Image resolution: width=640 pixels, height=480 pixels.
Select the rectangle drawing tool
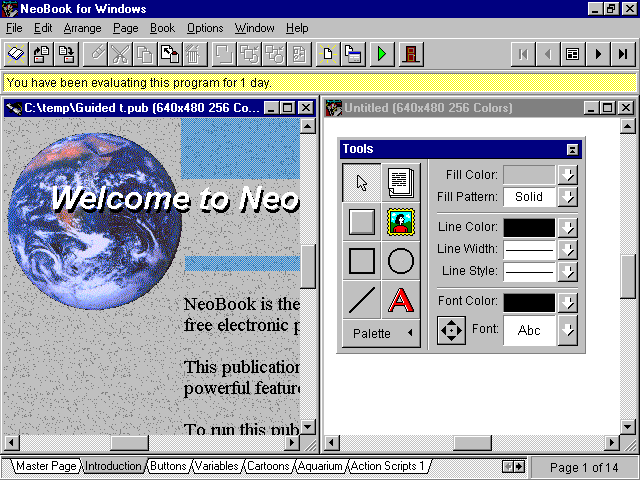click(x=362, y=261)
